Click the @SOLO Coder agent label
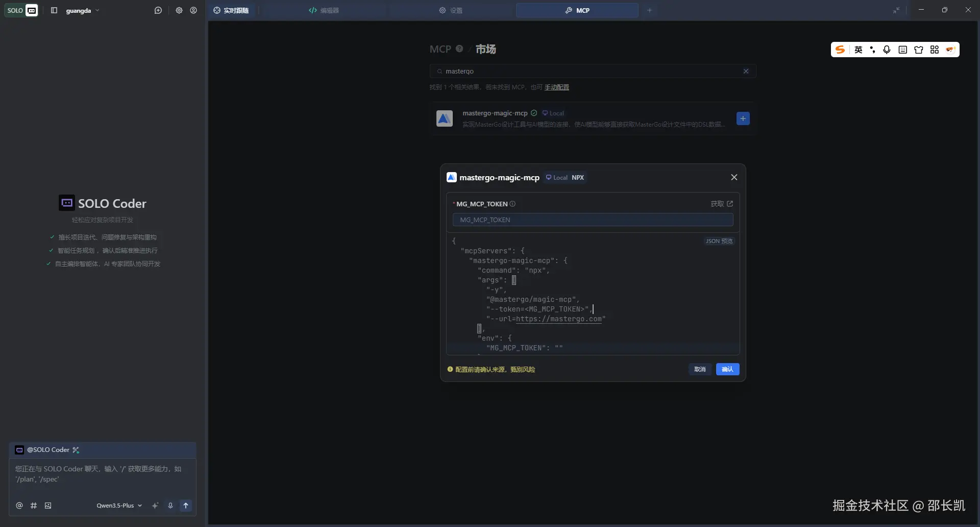 coord(48,450)
